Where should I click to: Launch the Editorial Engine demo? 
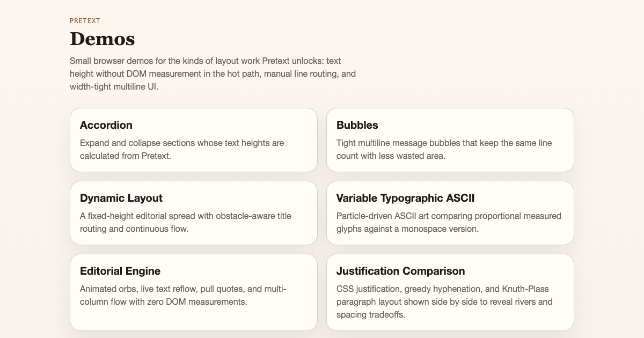[x=193, y=292]
